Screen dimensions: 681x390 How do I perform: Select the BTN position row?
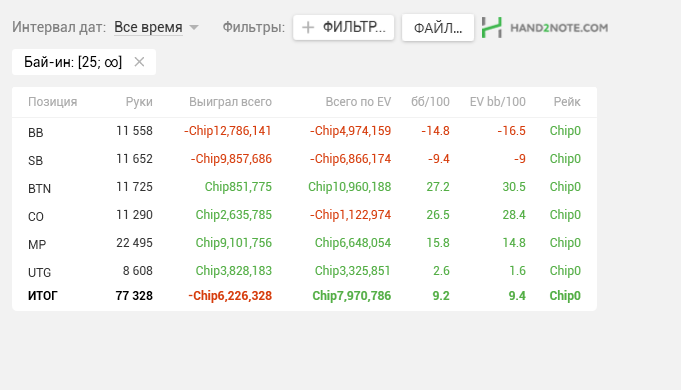[x=304, y=187]
